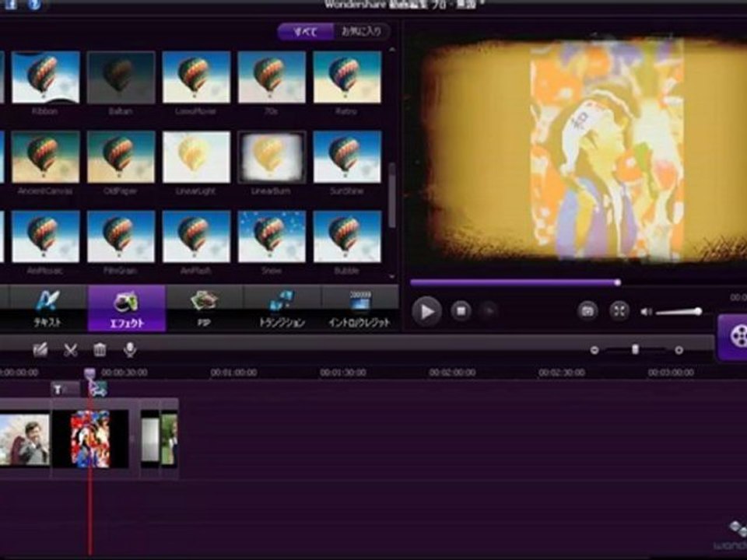
Task: Select the OldPaper effect thumbnail
Action: coord(121,156)
